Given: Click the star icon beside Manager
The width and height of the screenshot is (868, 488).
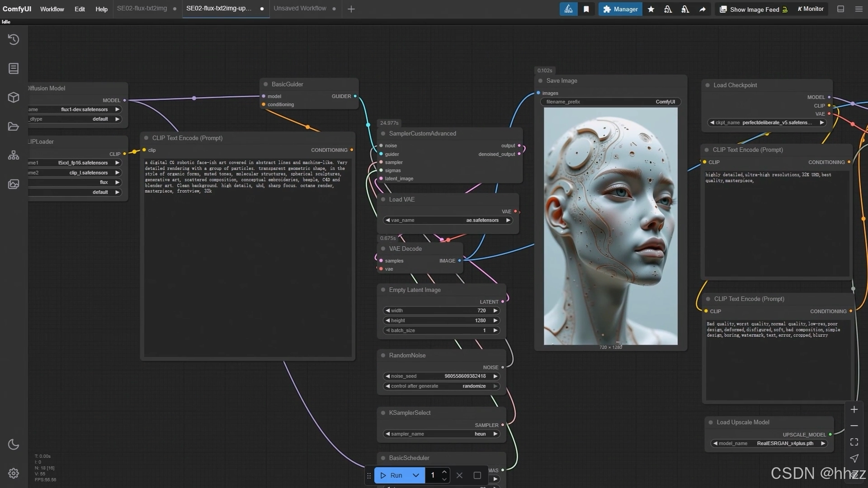Looking at the screenshot, I should (x=651, y=9).
